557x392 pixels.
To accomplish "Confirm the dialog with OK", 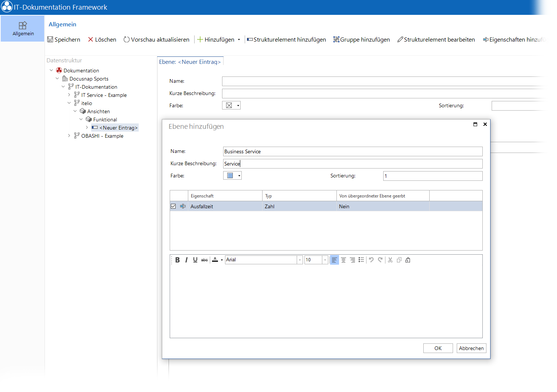I will pos(438,348).
